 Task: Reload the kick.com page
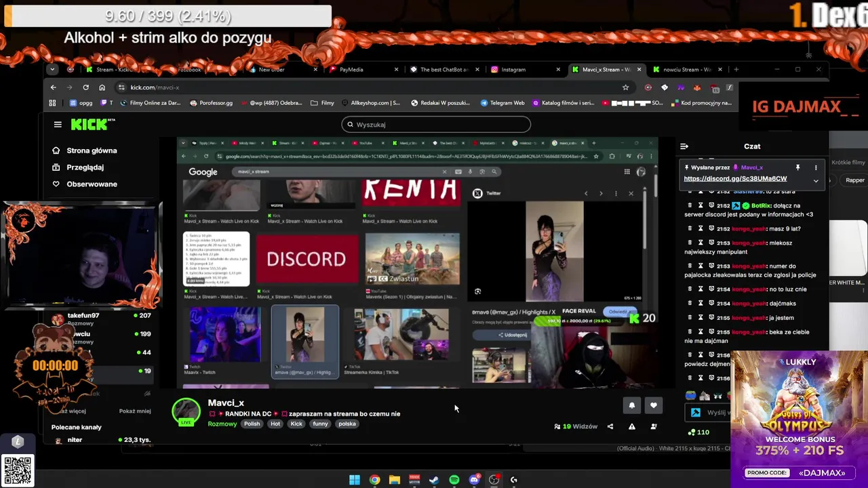click(85, 87)
